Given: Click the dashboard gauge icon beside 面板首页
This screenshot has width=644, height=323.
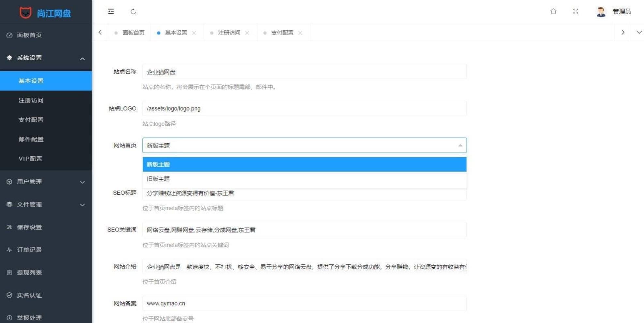Looking at the screenshot, I should click(9, 35).
